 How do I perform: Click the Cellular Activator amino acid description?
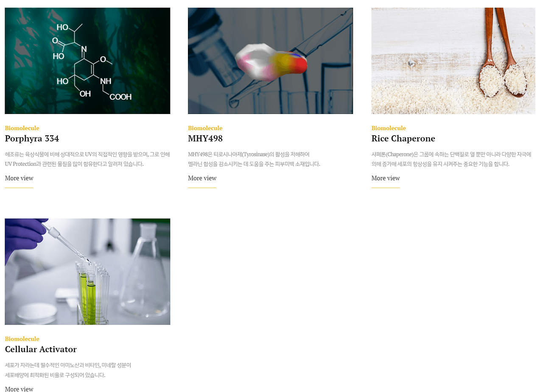[68, 370]
